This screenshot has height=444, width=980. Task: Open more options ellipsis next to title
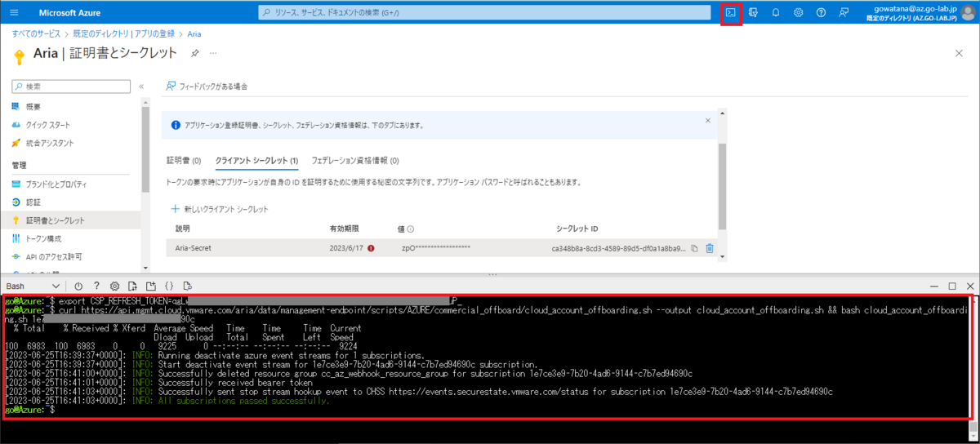213,52
